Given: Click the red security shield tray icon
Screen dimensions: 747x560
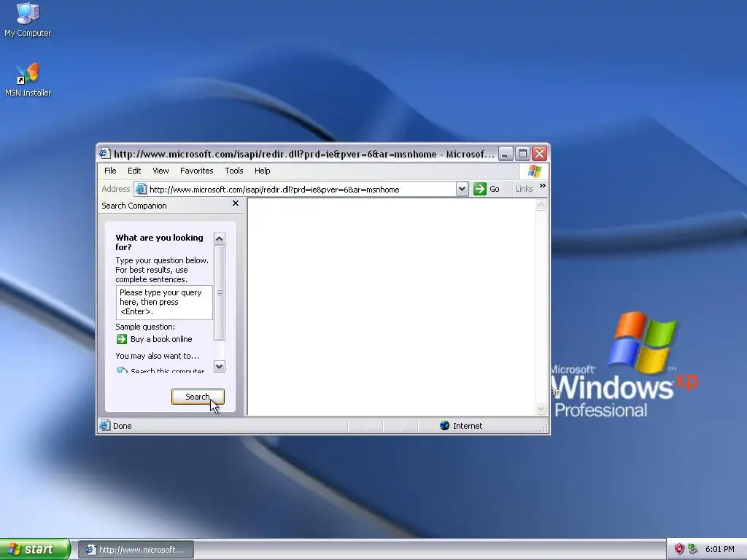Looking at the screenshot, I should tap(679, 549).
